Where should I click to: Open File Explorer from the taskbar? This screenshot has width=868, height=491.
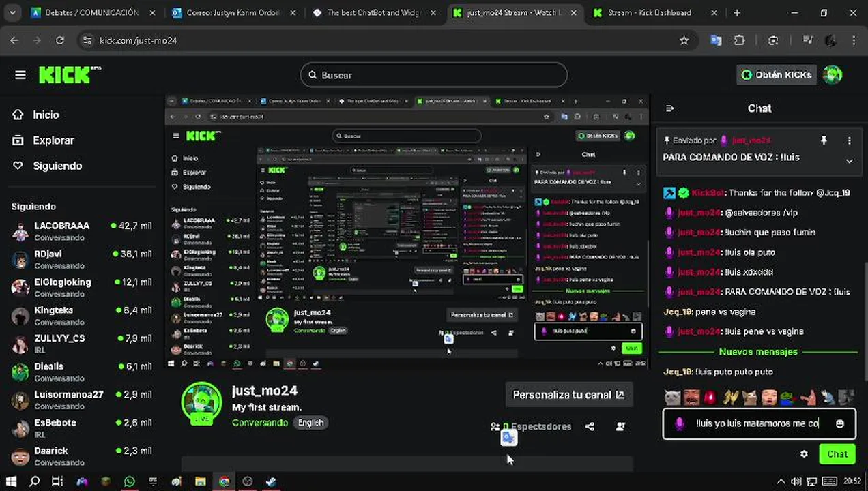point(200,481)
